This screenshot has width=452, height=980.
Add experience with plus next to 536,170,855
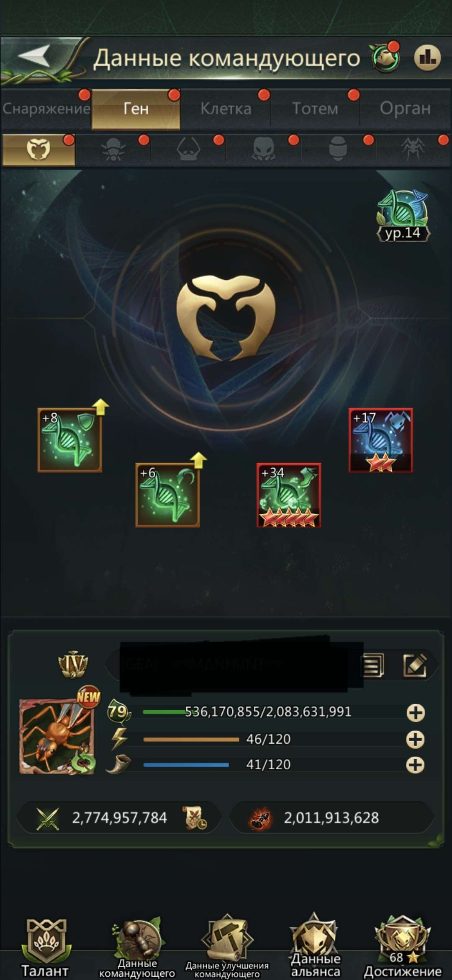point(416,712)
